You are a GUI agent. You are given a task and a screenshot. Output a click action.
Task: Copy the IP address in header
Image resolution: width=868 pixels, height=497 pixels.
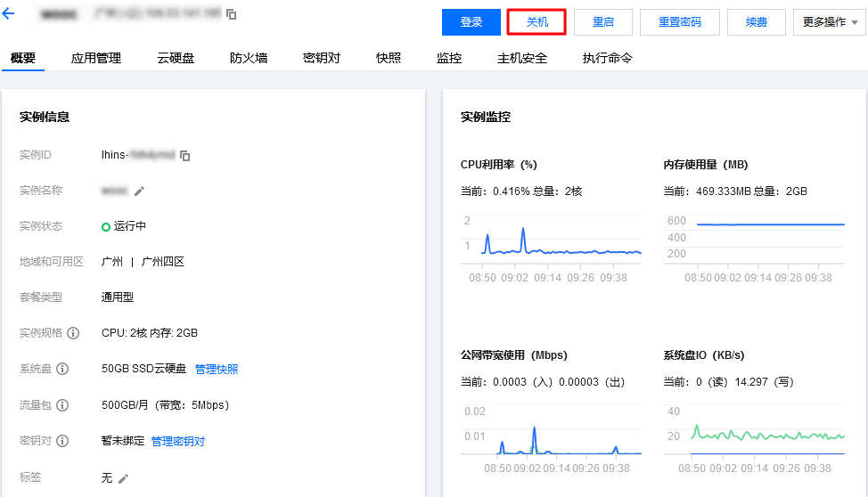click(x=232, y=15)
